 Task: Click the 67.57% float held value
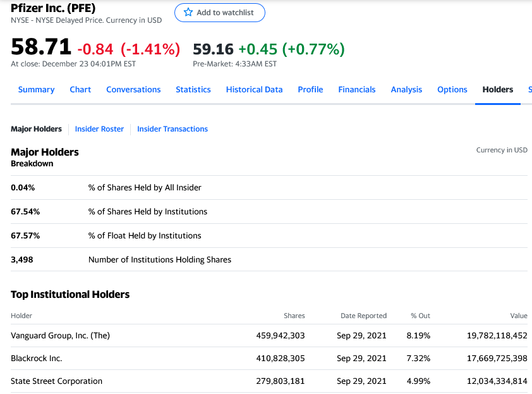(x=25, y=236)
